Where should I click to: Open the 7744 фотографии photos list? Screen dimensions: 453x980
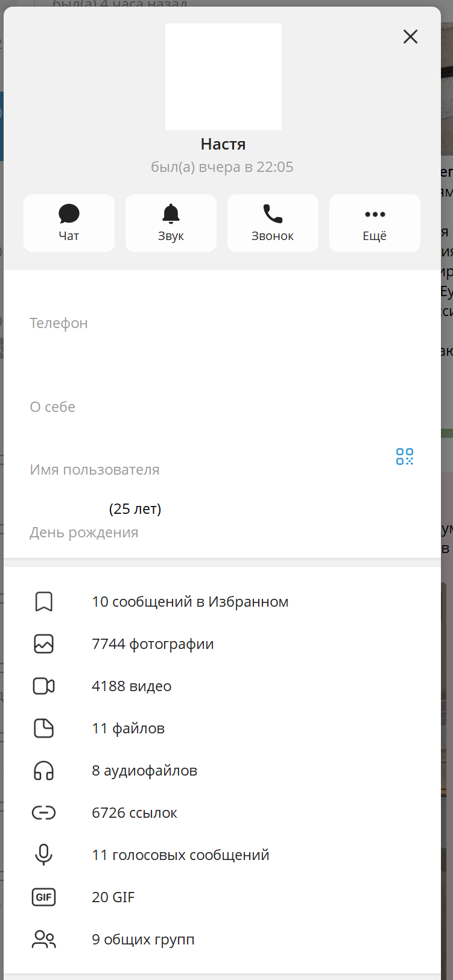(153, 644)
